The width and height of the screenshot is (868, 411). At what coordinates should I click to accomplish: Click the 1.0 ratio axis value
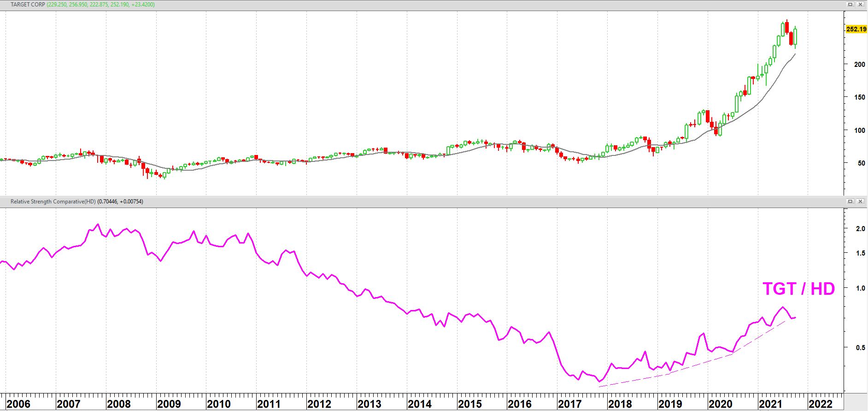pos(860,288)
